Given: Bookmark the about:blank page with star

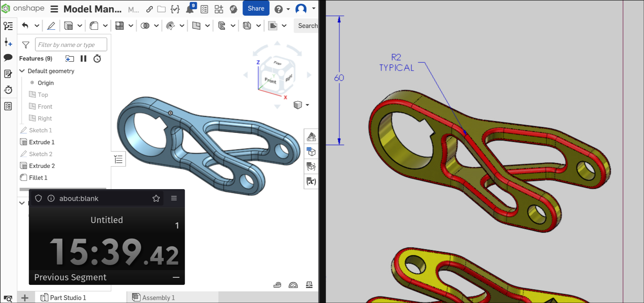Looking at the screenshot, I should [x=156, y=198].
